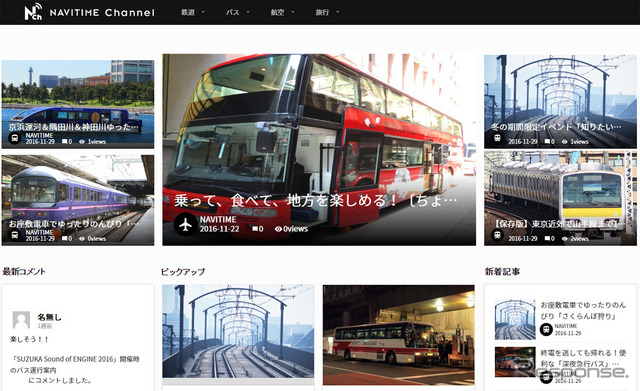Expand the 航空 dropdown menu
640x391 pixels.
click(282, 12)
